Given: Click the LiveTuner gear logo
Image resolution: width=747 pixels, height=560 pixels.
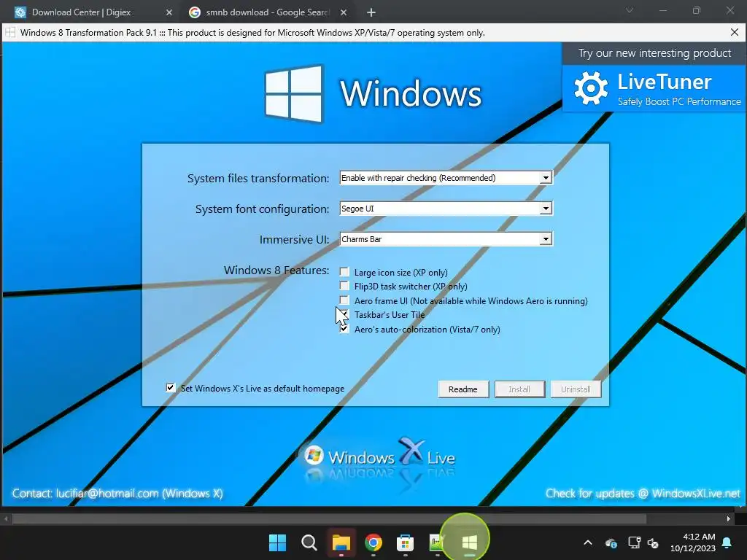Looking at the screenshot, I should click(591, 88).
